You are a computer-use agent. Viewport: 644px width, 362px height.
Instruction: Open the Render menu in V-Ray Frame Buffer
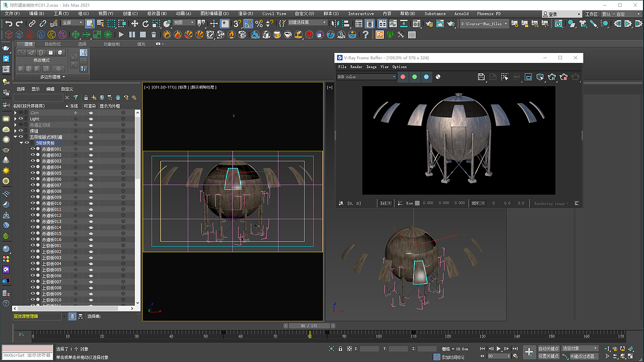(x=356, y=67)
